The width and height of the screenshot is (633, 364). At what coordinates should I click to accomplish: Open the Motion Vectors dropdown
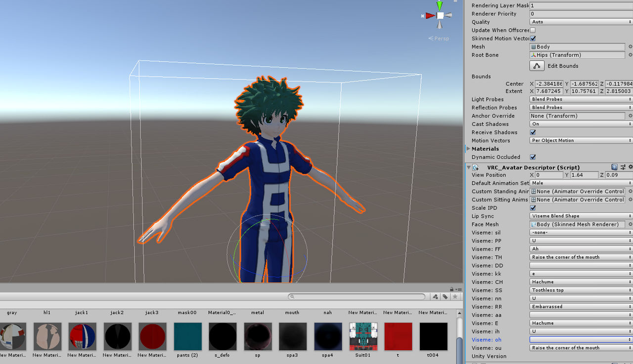point(581,140)
